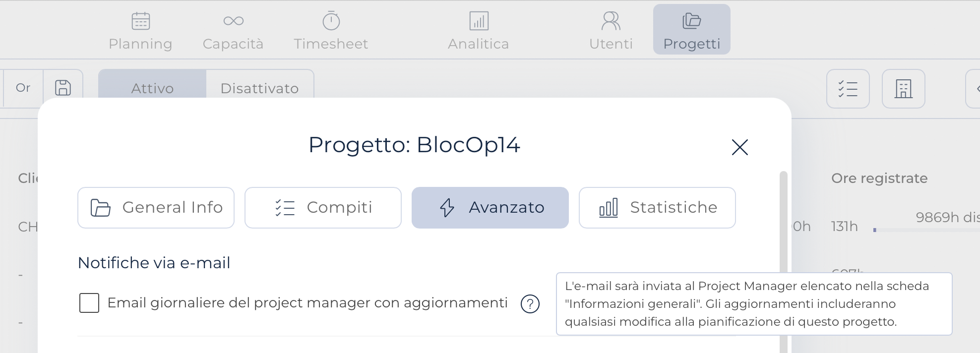Open the Statistiche tab

pos(657,208)
